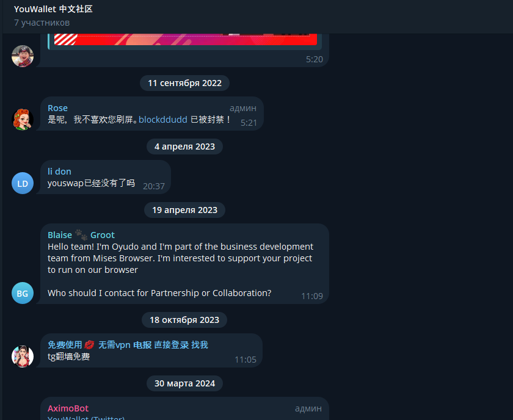Open the blockddudd user mention link
The height and width of the screenshot is (420, 513).
click(163, 120)
